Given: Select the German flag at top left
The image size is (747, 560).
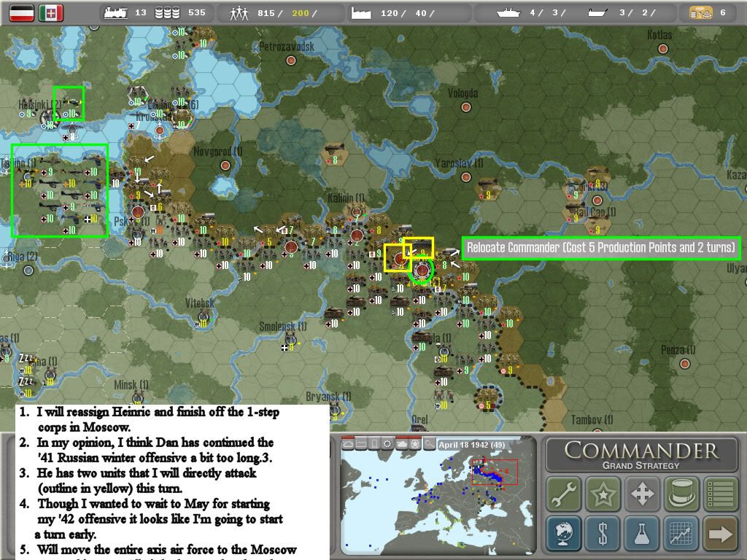Looking at the screenshot, I should (21, 12).
